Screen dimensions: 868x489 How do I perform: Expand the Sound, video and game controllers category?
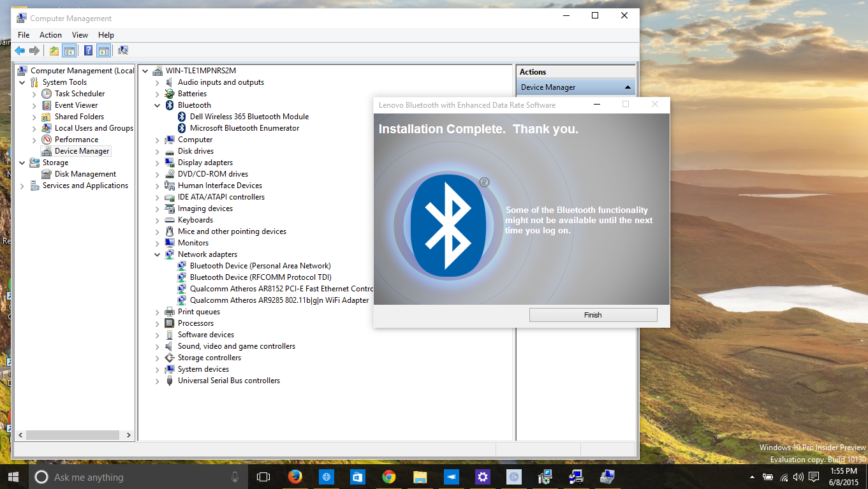(158, 346)
